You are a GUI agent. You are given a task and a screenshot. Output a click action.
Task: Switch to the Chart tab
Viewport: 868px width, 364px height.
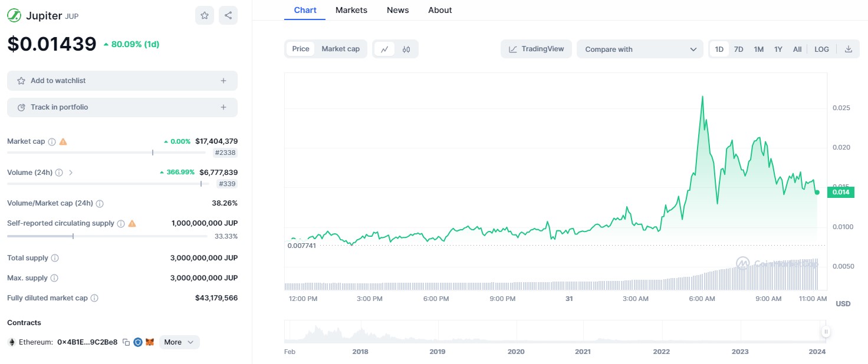[x=305, y=10]
